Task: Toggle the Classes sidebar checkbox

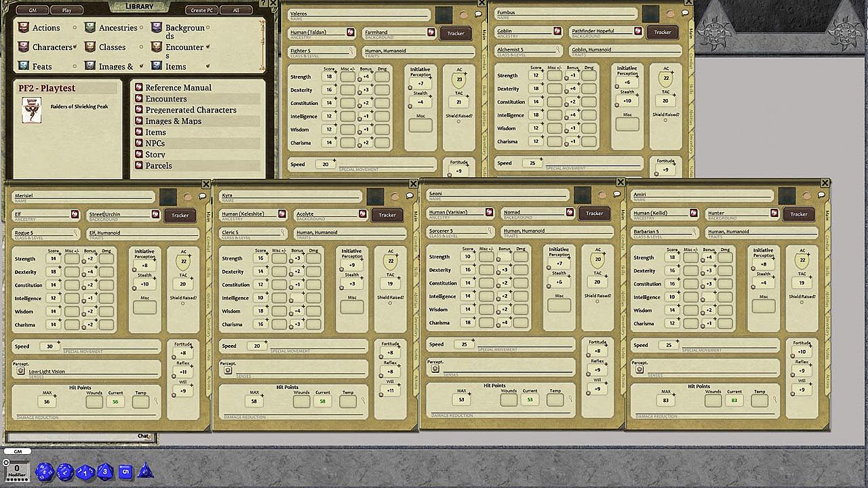Action: (141, 47)
